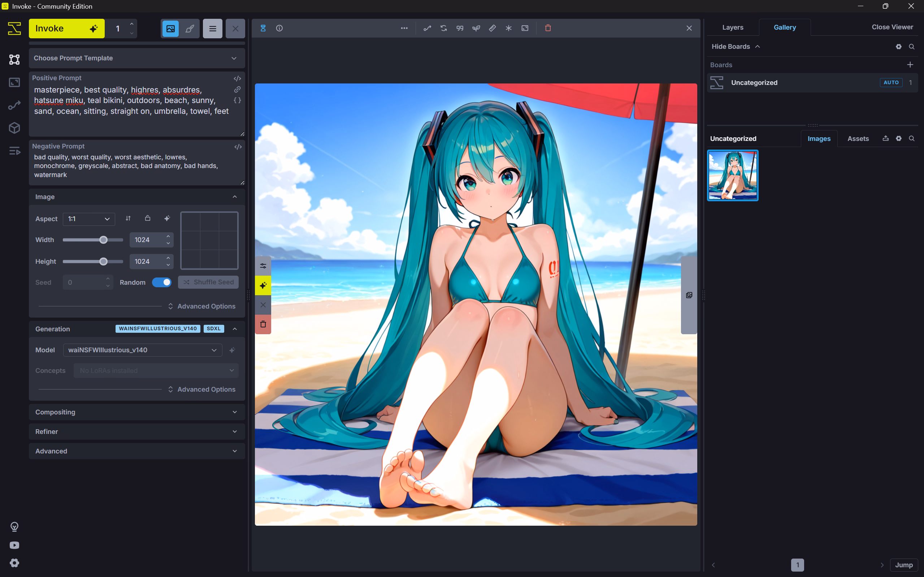Select the Images tab in gallery
The height and width of the screenshot is (577, 924).
pyautogui.click(x=819, y=139)
